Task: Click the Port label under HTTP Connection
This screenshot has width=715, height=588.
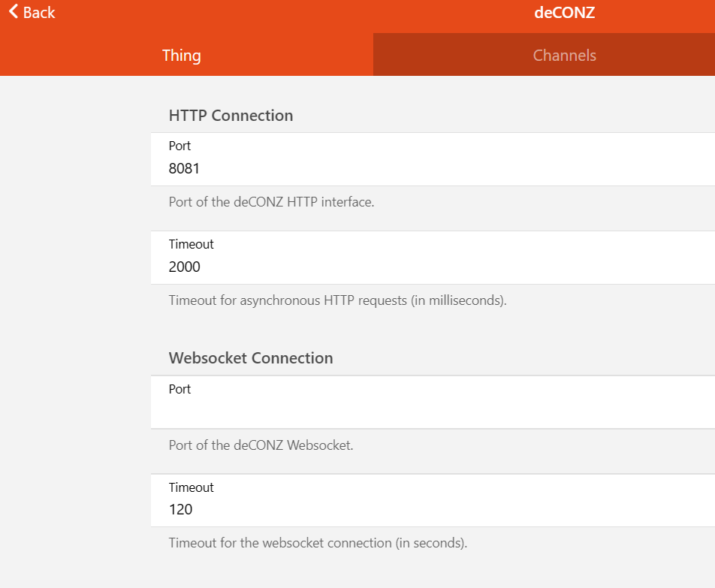Action: tap(180, 146)
